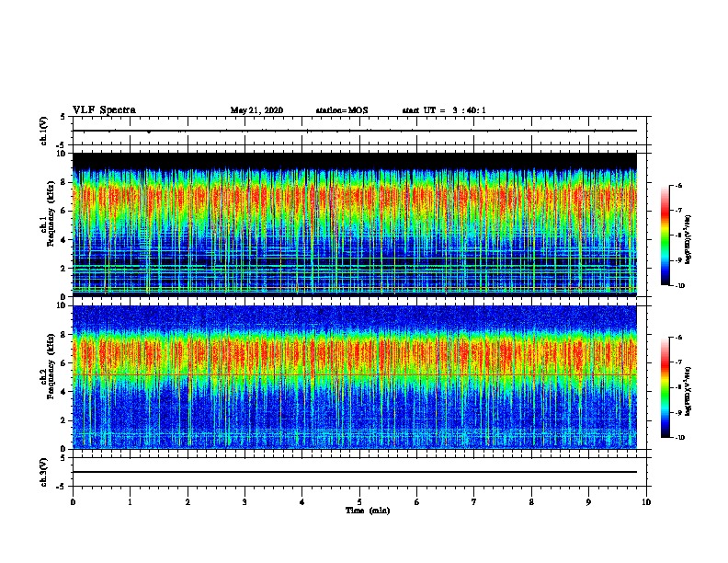The height and width of the screenshot is (563, 728).
Task: Click time axis tick label '9'
Action: pyautogui.click(x=588, y=502)
